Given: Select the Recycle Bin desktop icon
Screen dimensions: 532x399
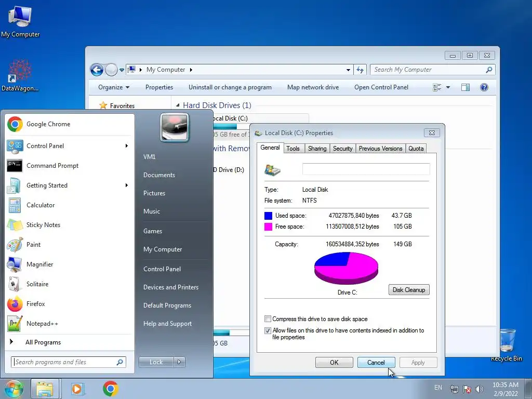Looking at the screenshot, I should click(507, 344).
